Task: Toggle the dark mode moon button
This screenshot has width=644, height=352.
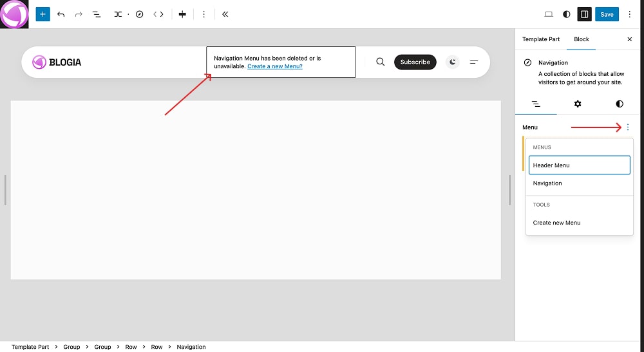Action: 453,62
